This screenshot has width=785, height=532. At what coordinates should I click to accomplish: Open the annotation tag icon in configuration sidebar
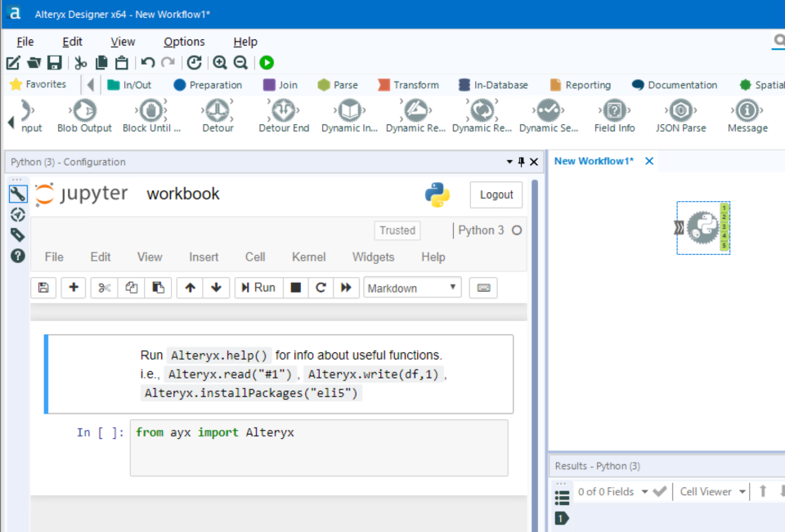click(x=18, y=235)
